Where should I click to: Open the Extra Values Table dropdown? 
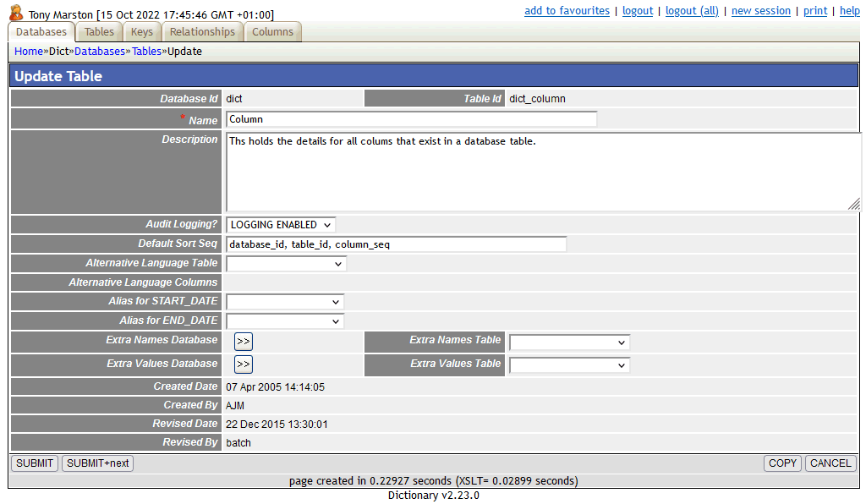(569, 364)
